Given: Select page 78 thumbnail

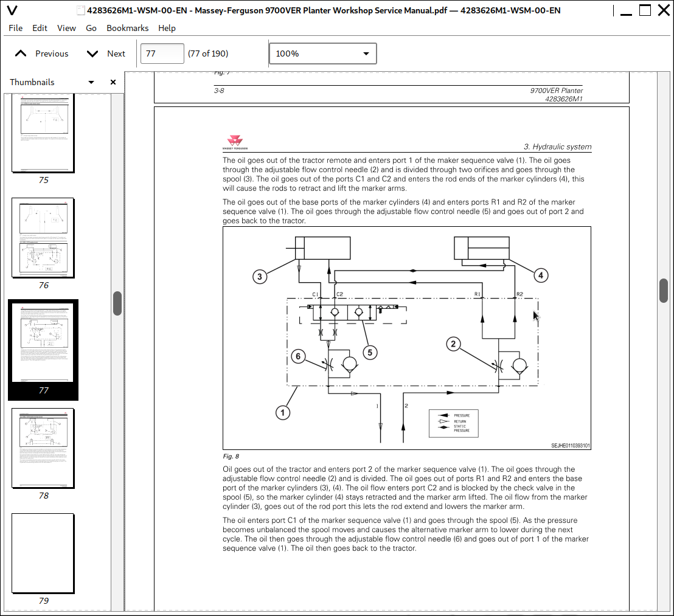Looking at the screenshot, I should click(43, 448).
